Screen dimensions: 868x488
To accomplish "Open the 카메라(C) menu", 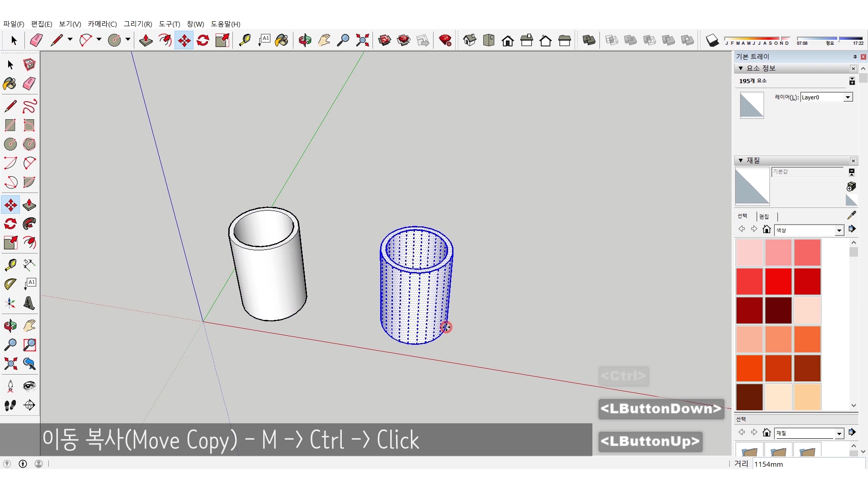I will (102, 24).
